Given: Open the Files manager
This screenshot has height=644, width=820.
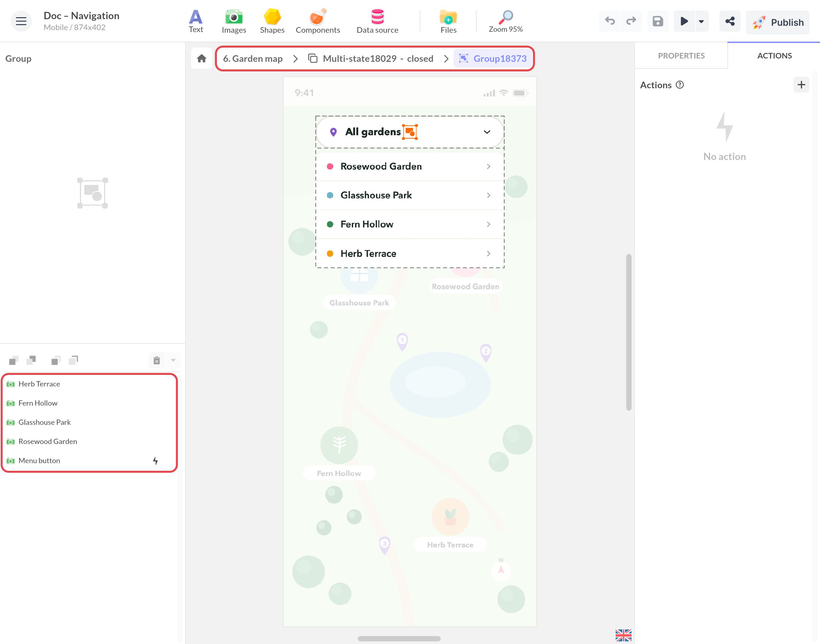Looking at the screenshot, I should click(x=448, y=21).
